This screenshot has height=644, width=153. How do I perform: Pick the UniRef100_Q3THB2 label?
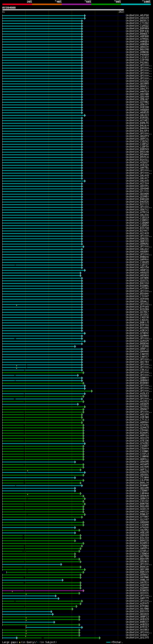pos(137,102)
